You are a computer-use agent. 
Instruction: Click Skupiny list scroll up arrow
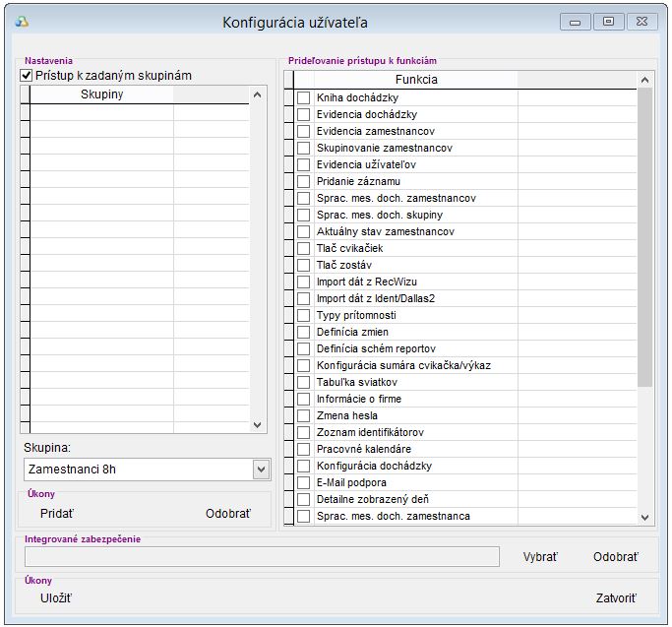[x=257, y=94]
